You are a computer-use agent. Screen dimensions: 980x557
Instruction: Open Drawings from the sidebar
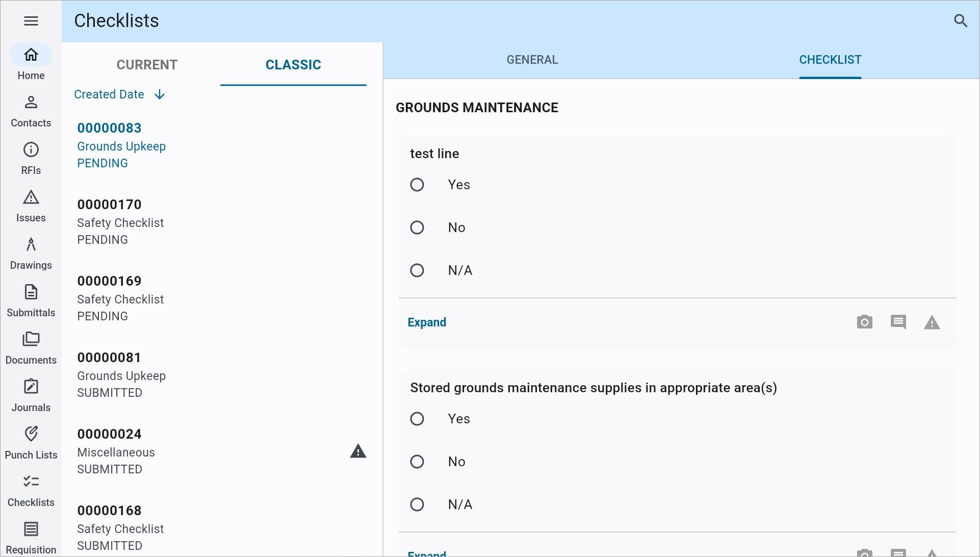[31, 254]
